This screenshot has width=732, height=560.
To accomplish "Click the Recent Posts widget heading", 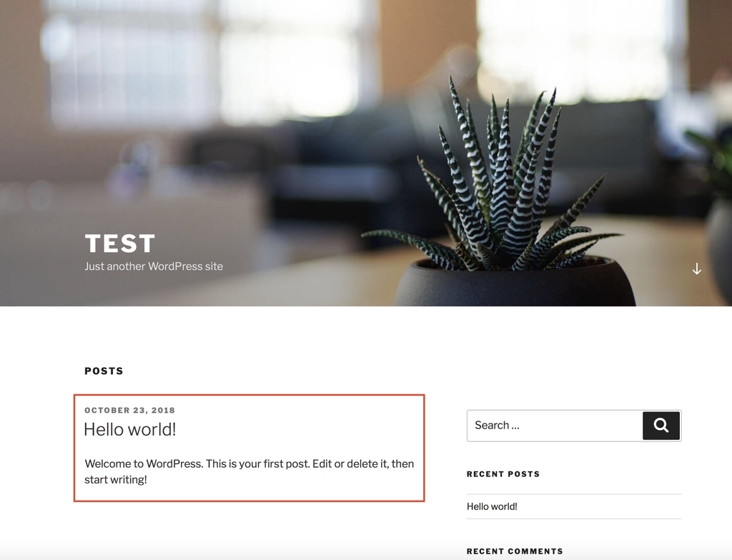I will coord(503,474).
